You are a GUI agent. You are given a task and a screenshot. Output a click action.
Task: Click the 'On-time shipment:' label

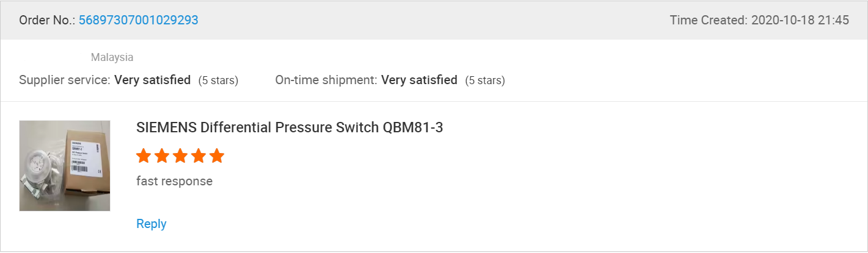(326, 80)
